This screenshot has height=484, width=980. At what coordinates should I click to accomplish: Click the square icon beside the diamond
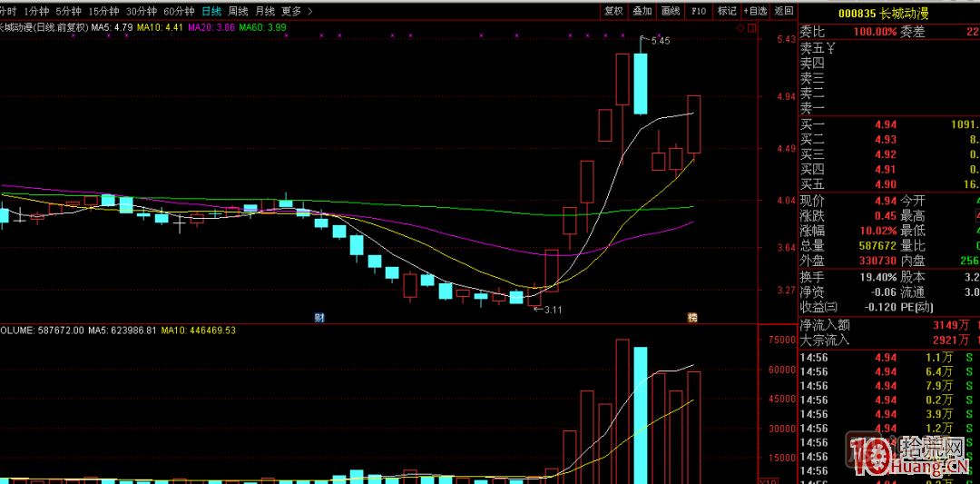point(750,29)
